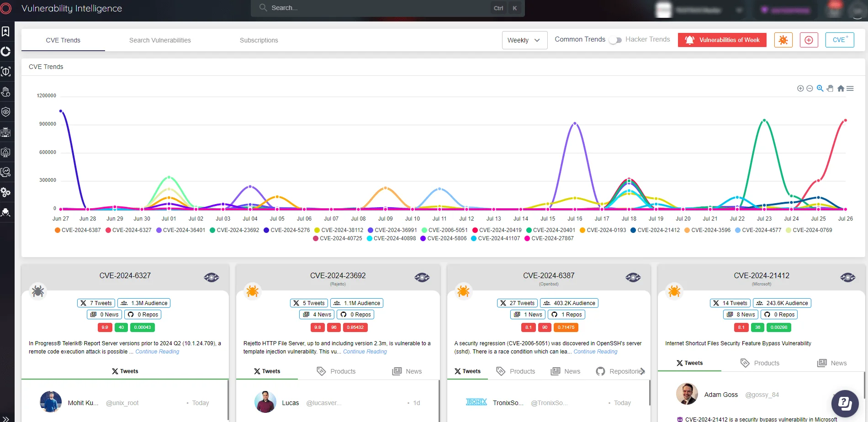Click orange bug icon on CVE-2024-6387 card
The height and width of the screenshot is (422, 868).
tap(463, 291)
